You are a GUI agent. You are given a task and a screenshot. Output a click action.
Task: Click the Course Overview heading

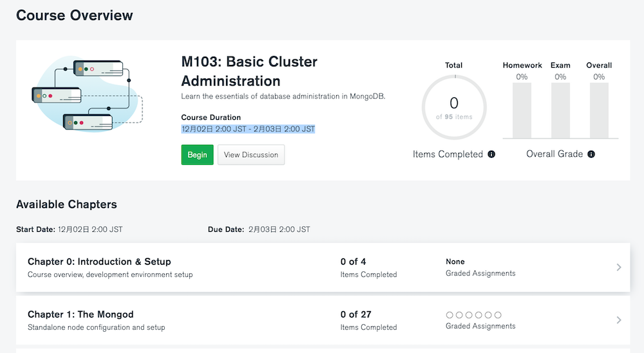pyautogui.click(x=74, y=15)
